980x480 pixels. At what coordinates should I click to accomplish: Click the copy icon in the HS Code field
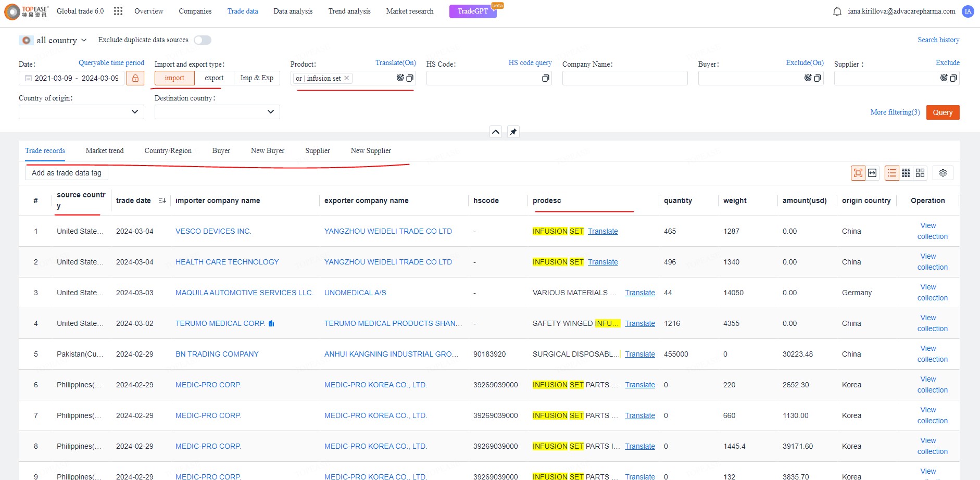[545, 78]
